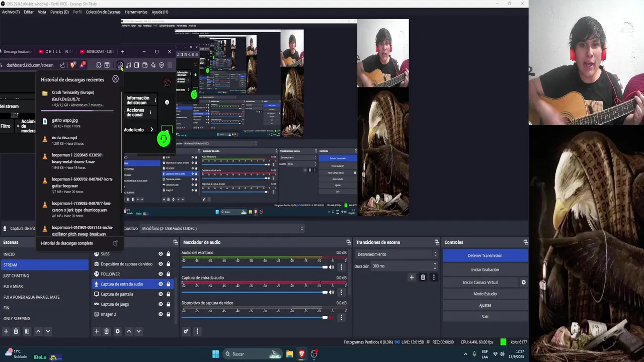Click Detener Transmisión button
The image size is (644, 362).
tap(485, 255)
